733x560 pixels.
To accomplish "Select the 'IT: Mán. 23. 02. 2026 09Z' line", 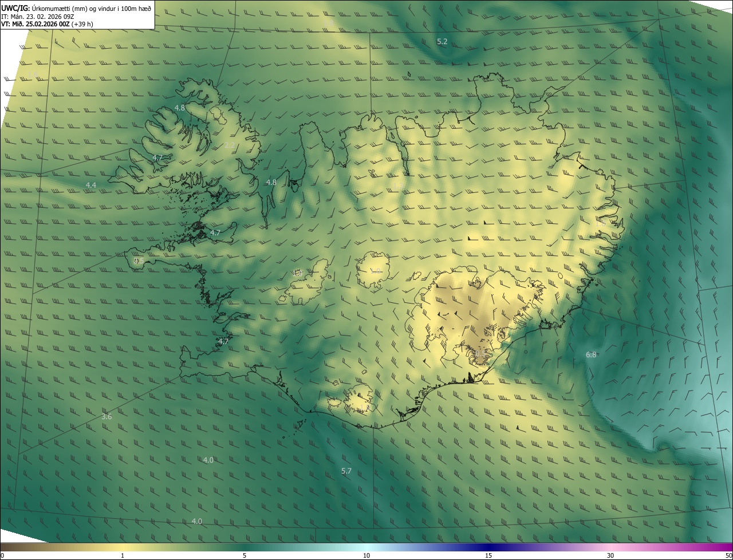I will click(x=38, y=17).
